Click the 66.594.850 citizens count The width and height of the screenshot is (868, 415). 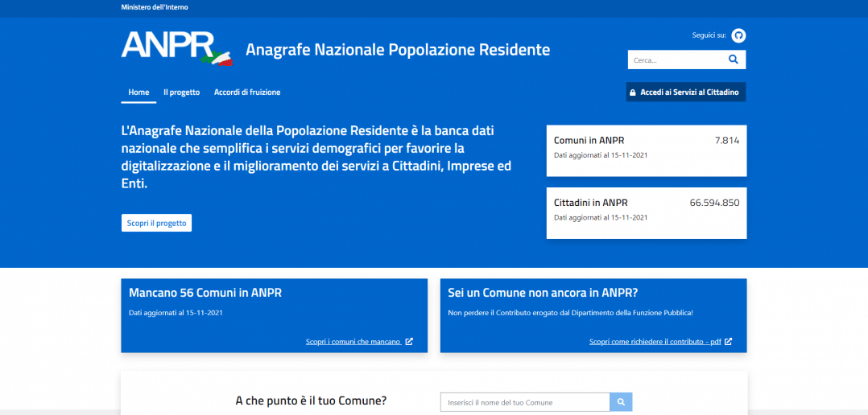tap(714, 203)
